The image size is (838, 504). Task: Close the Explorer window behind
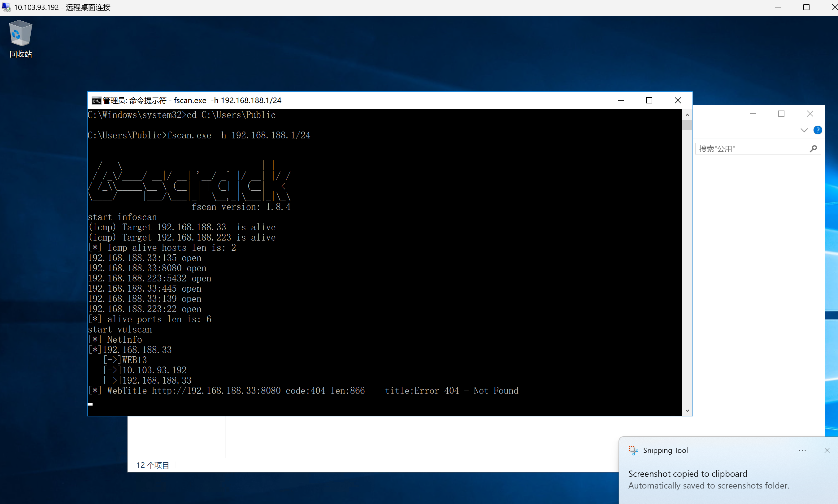tap(810, 114)
